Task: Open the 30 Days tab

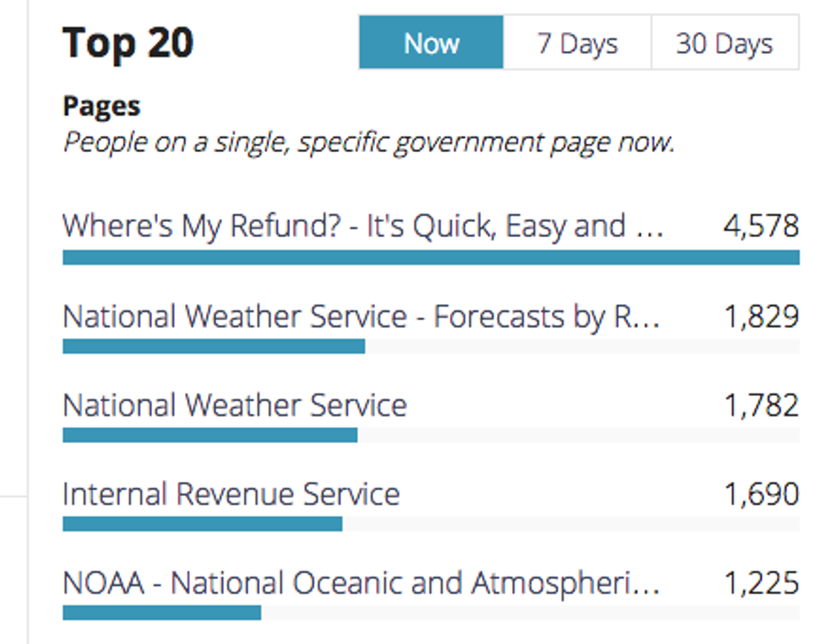Action: point(724,43)
